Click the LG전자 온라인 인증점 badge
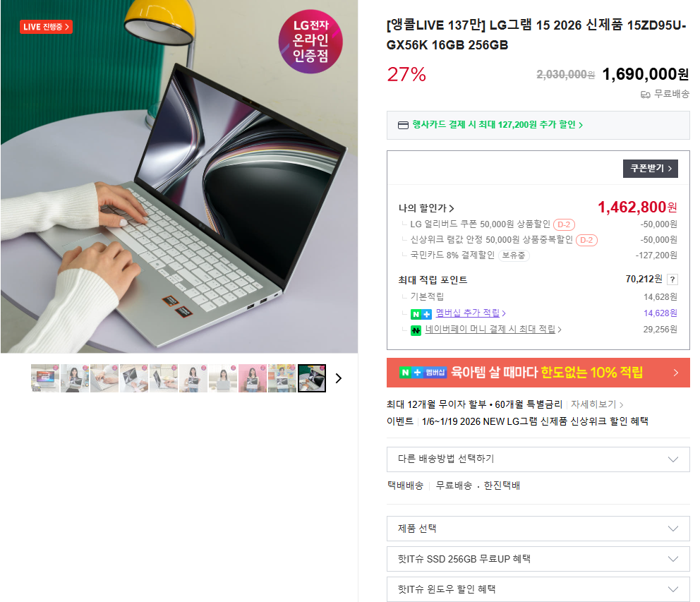 (310, 41)
